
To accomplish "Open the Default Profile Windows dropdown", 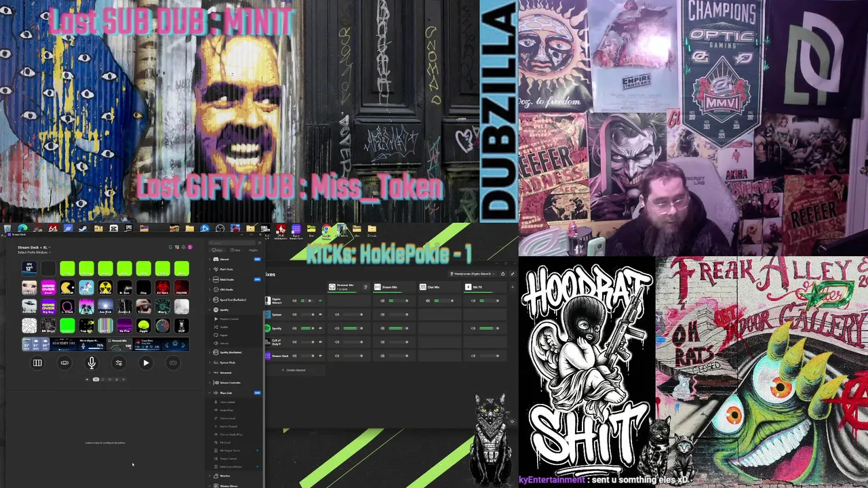I will [x=34, y=252].
